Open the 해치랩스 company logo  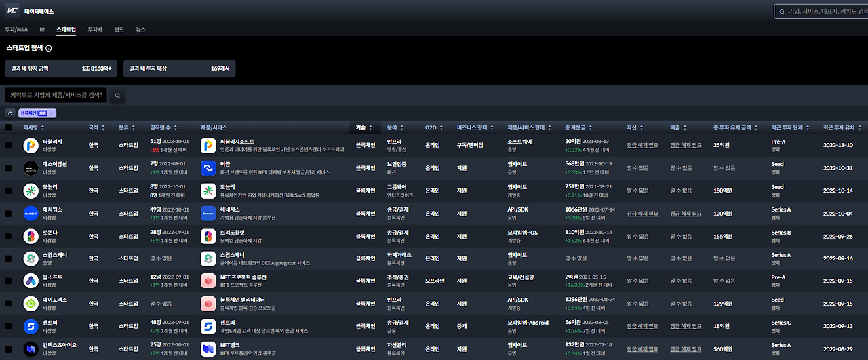[31, 213]
